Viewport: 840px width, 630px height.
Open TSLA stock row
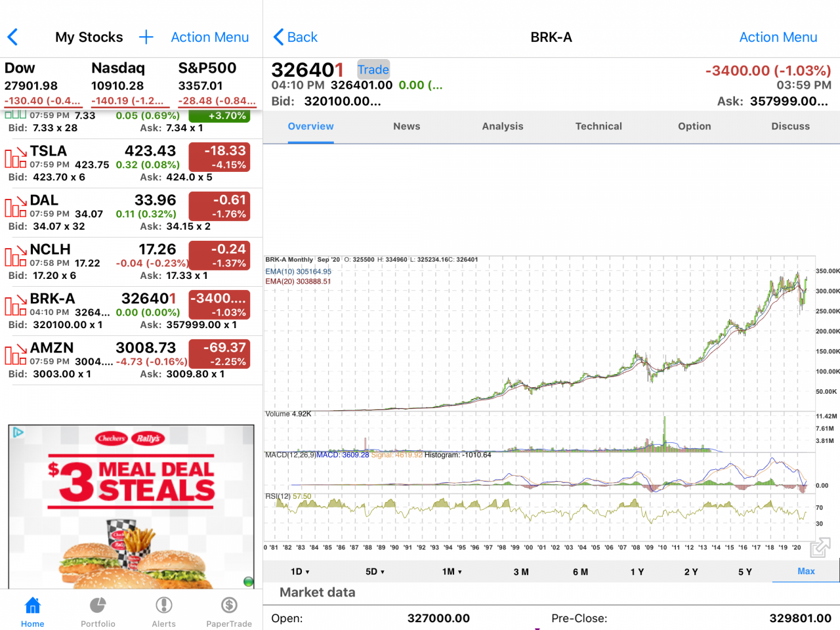[x=131, y=163]
